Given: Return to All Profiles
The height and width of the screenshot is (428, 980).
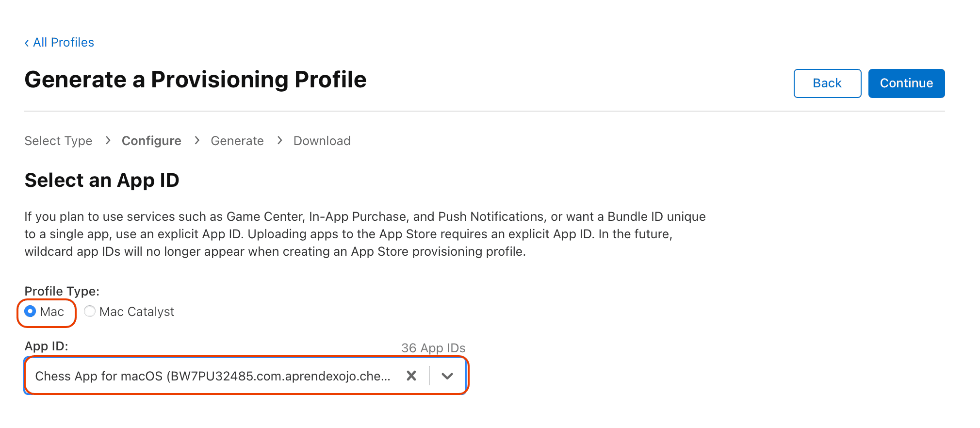Looking at the screenshot, I should [64, 43].
